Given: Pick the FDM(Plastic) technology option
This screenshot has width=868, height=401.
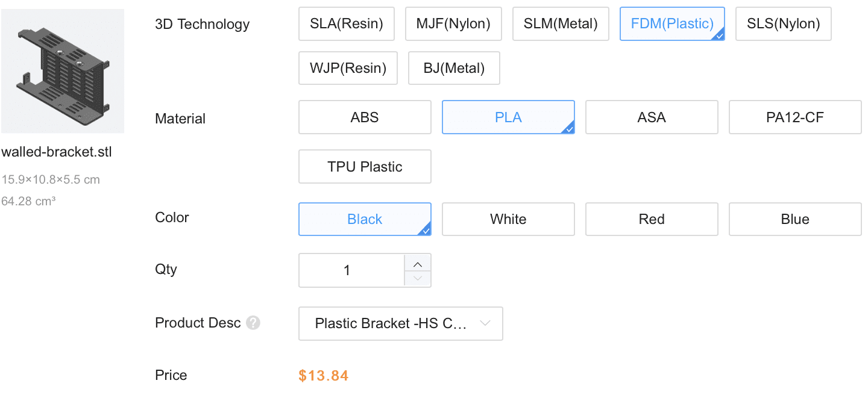Looking at the screenshot, I should [x=672, y=24].
